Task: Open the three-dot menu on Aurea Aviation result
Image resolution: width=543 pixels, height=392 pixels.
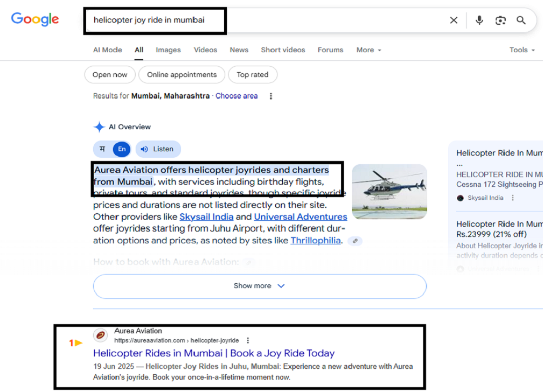Action: point(247,340)
